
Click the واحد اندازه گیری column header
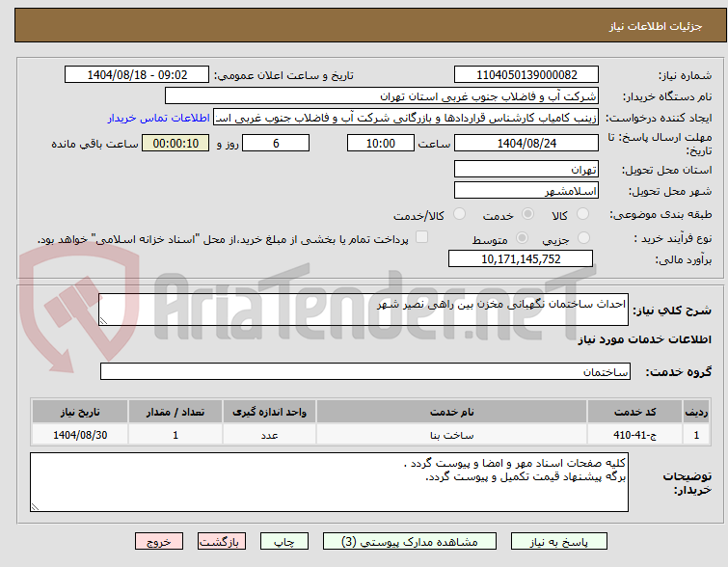[269, 412]
